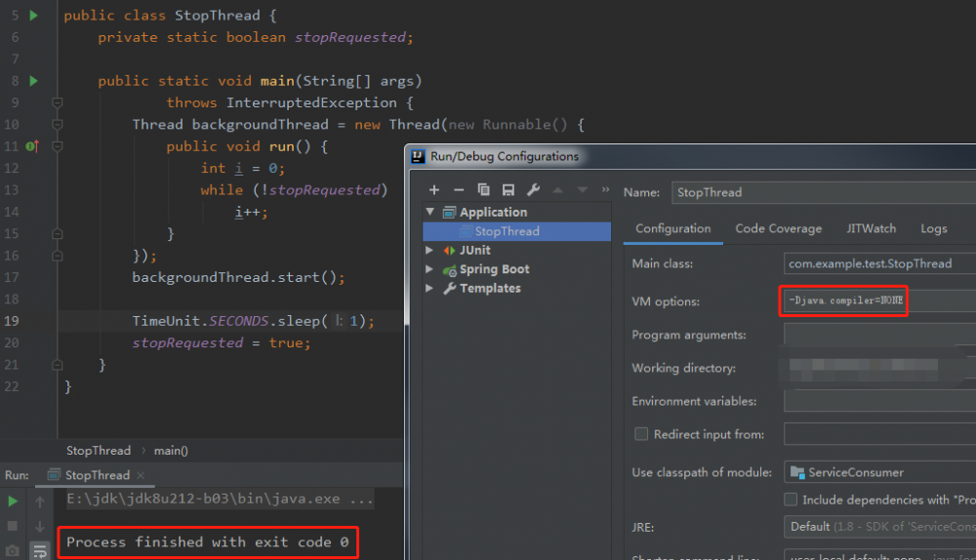Move configuration down with the down arrow
Screen dimensions: 976x560
click(x=582, y=190)
